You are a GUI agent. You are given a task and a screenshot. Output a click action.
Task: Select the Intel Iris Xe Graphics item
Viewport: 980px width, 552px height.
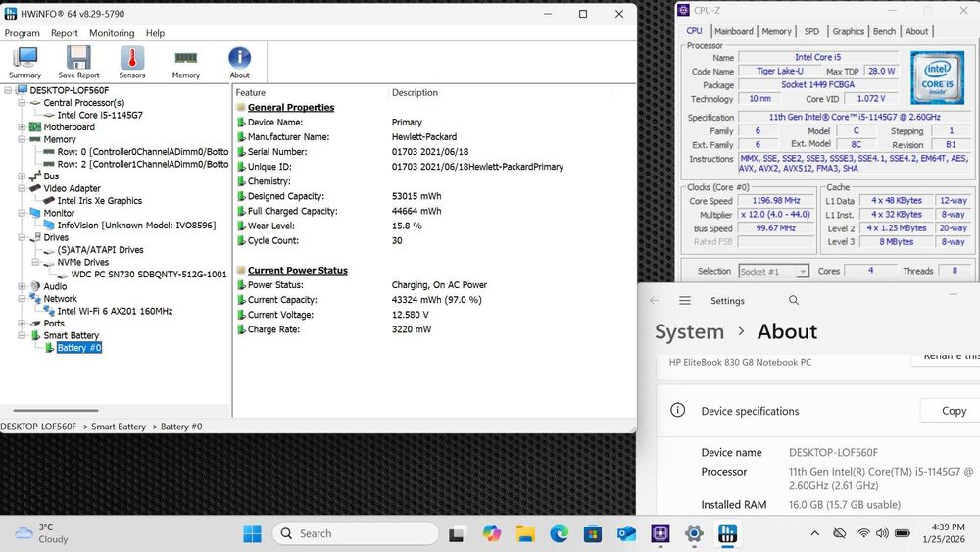[x=99, y=201]
